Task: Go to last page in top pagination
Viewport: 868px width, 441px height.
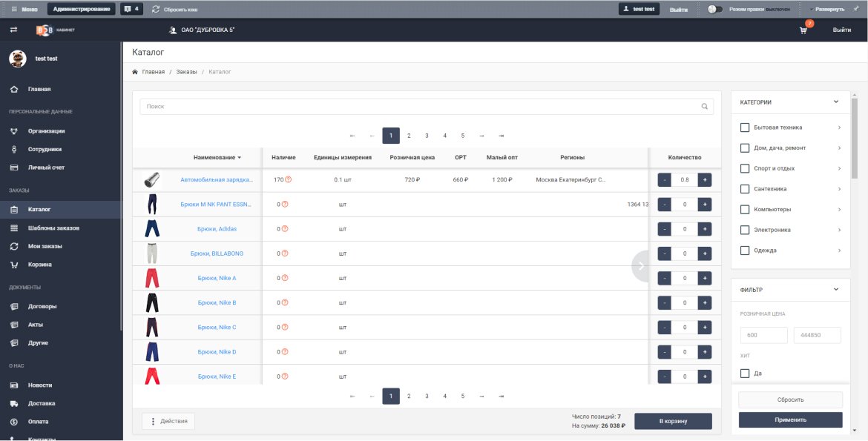Action: tap(501, 136)
